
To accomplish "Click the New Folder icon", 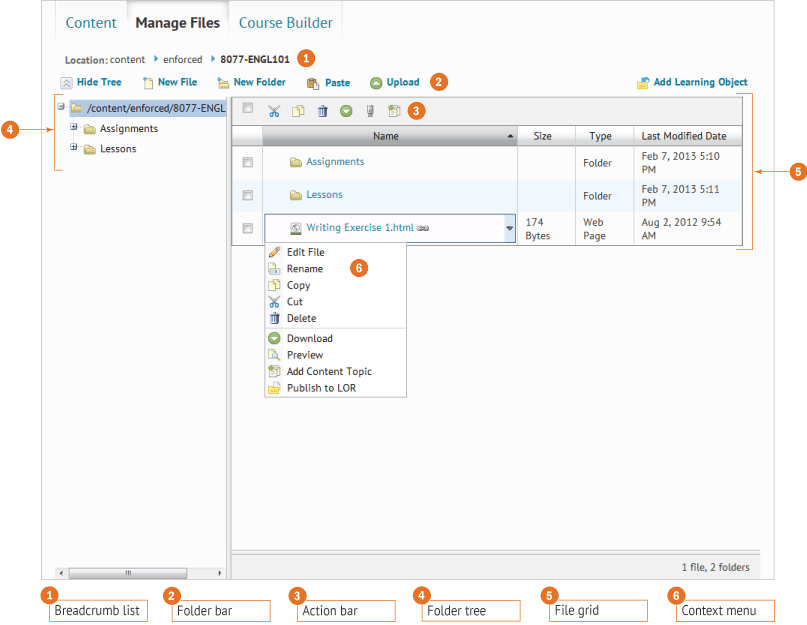I will coord(223,83).
